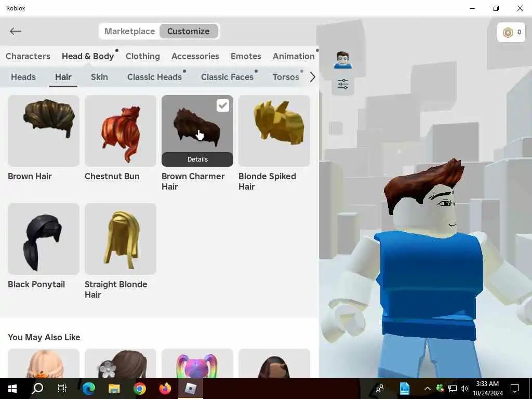
Task: Open Details for Brown Charmer Hair
Action: tap(197, 159)
